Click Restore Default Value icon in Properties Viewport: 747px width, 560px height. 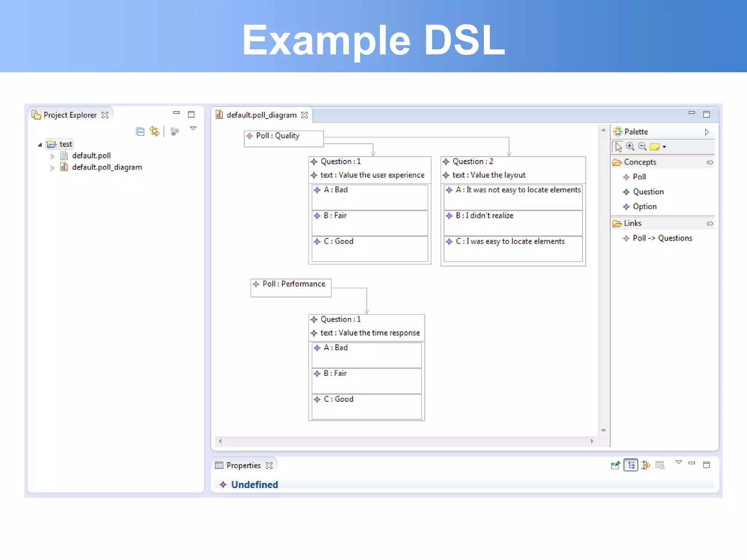[660, 465]
